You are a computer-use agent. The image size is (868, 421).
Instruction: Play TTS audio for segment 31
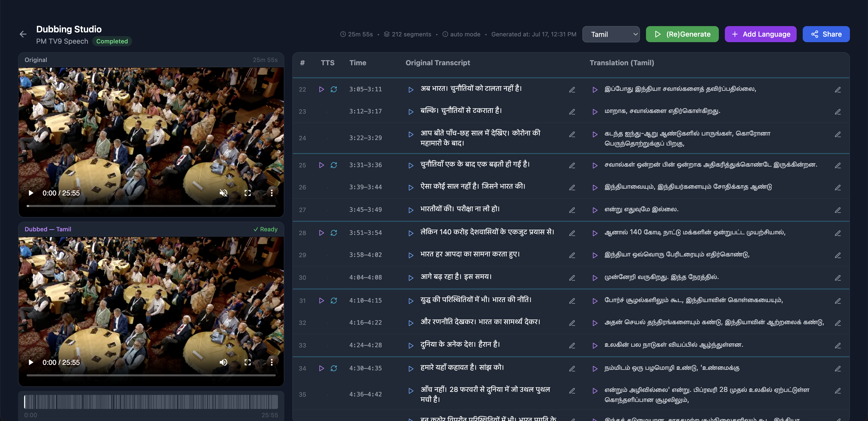321,301
